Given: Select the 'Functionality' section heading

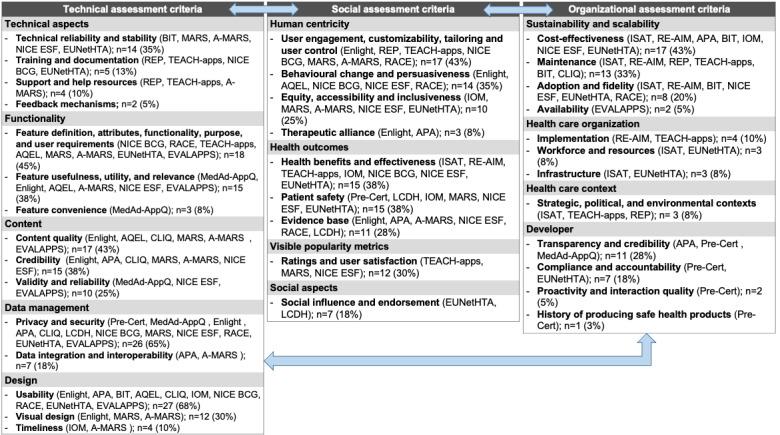Looking at the screenshot, I should point(35,118).
